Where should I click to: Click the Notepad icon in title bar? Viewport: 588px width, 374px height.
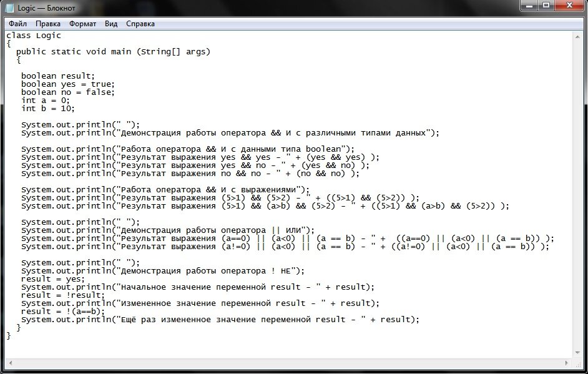pos(10,7)
